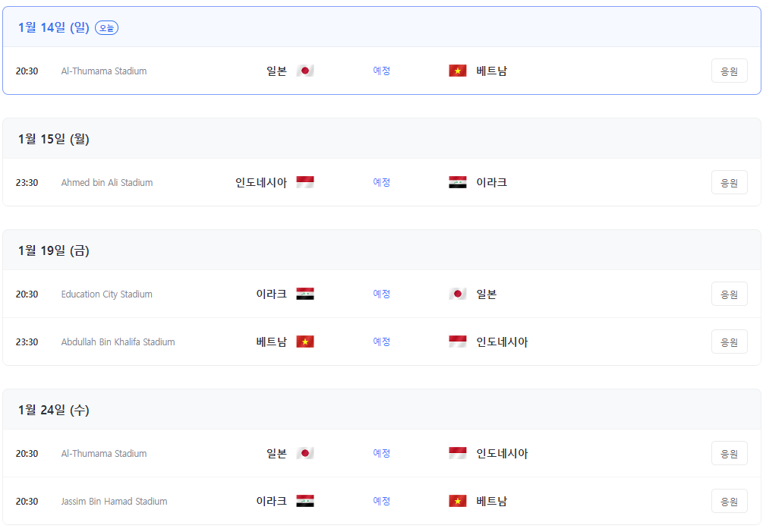Open the Jassim Bin Hamad Stadium link
Image resolution: width=766 pixels, height=532 pixels.
[x=112, y=501]
